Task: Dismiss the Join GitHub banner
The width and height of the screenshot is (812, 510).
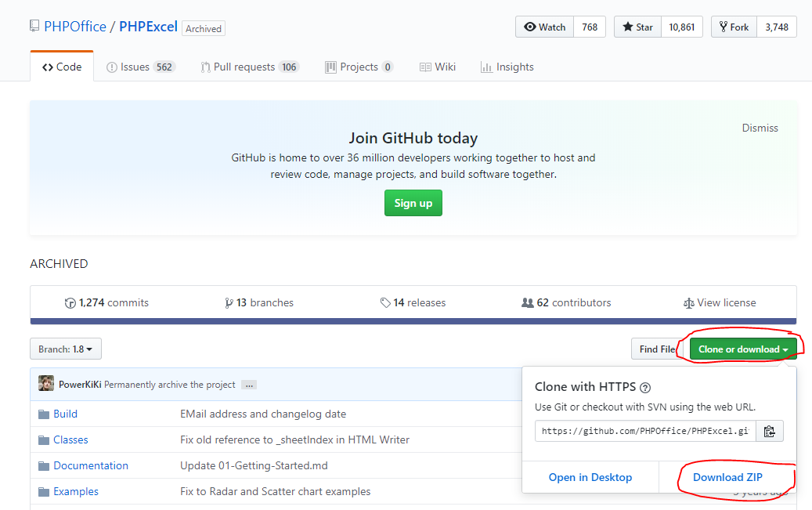Action: click(x=760, y=128)
